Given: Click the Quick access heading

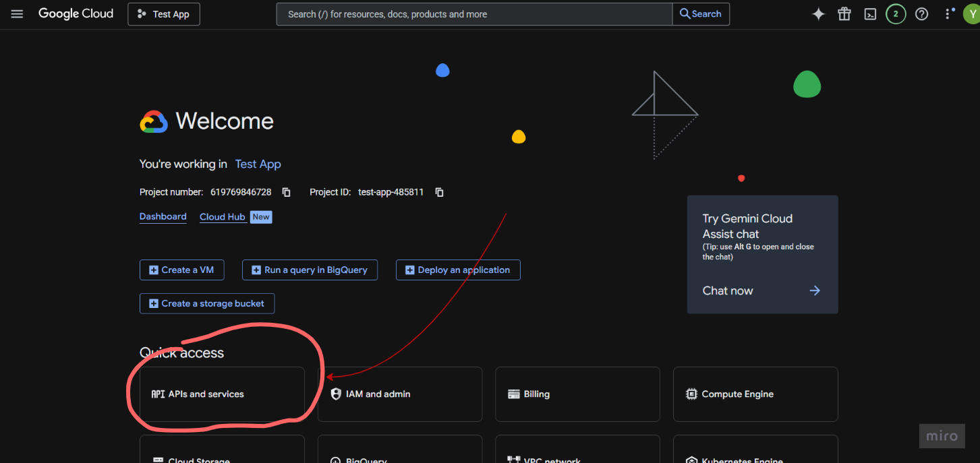Looking at the screenshot, I should [181, 352].
